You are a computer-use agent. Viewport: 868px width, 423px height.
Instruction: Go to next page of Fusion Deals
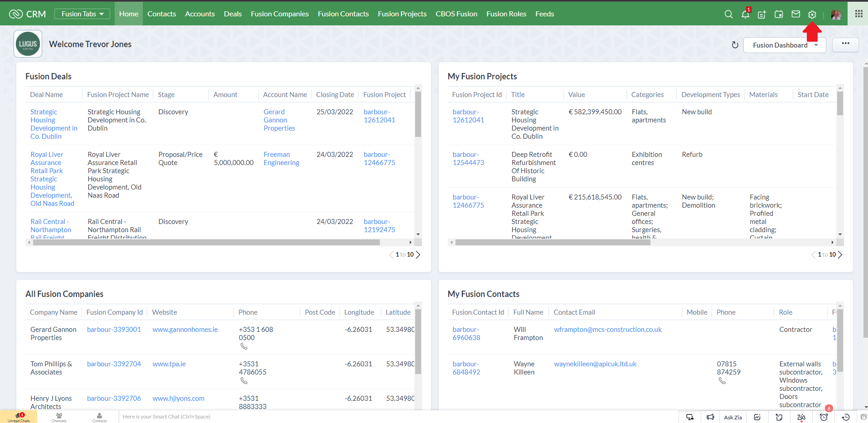point(418,255)
